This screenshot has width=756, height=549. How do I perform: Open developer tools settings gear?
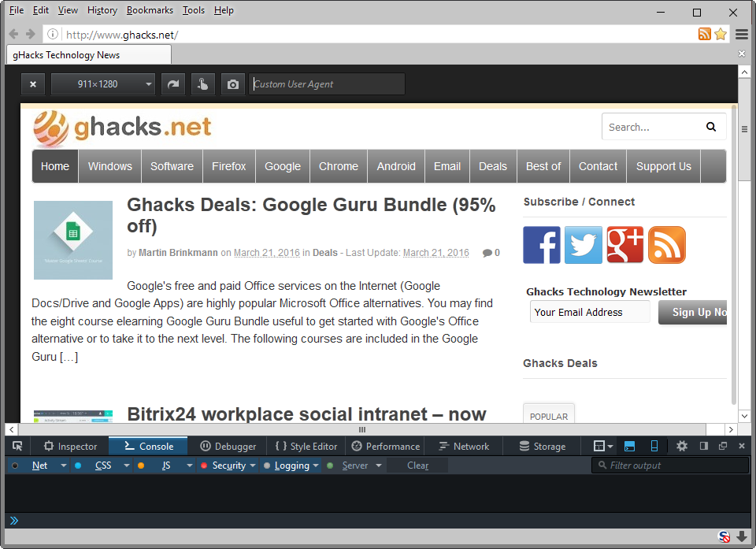(x=682, y=447)
